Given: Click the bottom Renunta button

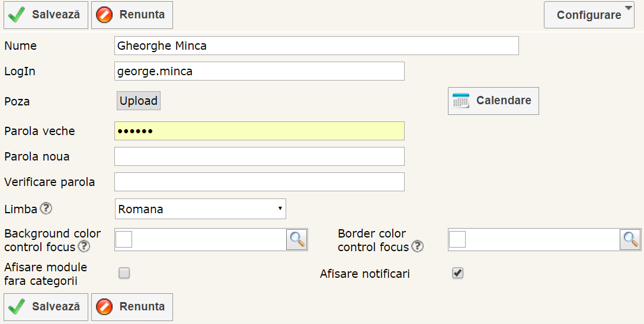Looking at the screenshot, I should coord(132,306).
